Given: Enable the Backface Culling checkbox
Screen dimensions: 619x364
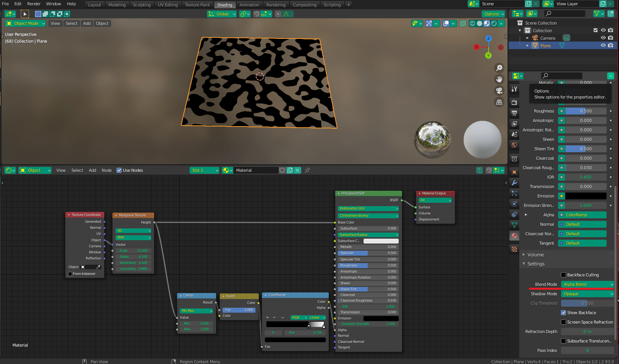Looking at the screenshot, I should pyautogui.click(x=563, y=275).
